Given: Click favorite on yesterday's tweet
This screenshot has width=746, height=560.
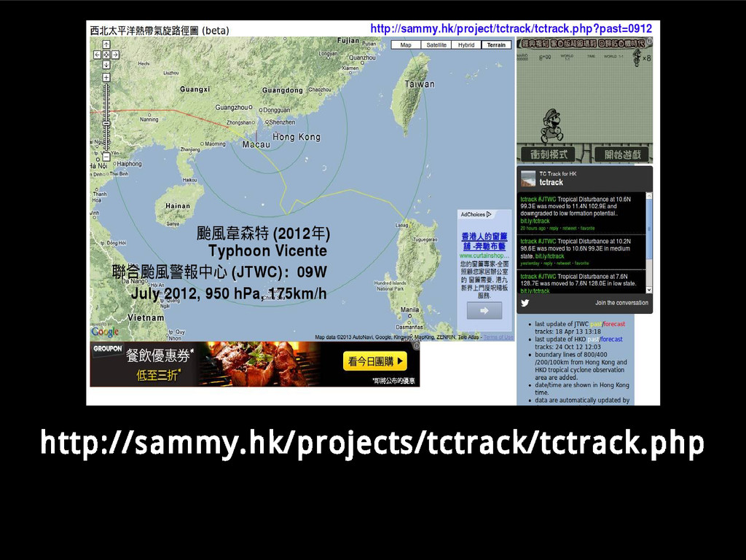Looking at the screenshot, I should coord(581,263).
